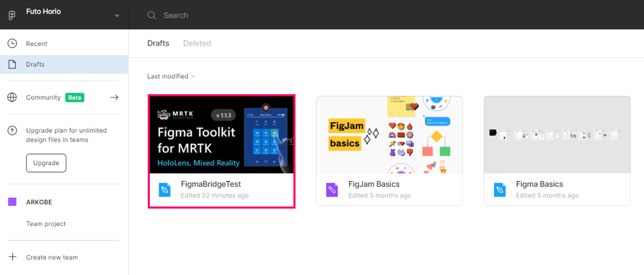Open the FigmaBridgeTest thumbnail
The height and width of the screenshot is (275, 644).
coord(222,134)
